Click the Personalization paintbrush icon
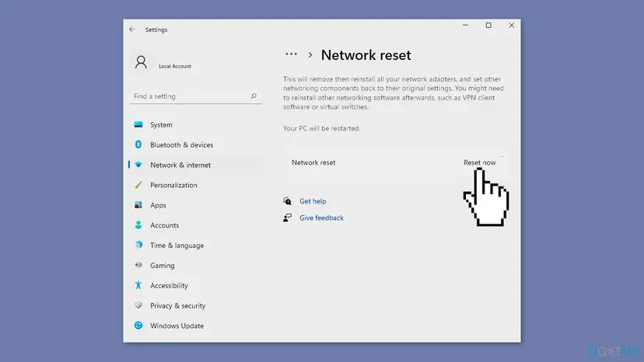 coord(138,185)
